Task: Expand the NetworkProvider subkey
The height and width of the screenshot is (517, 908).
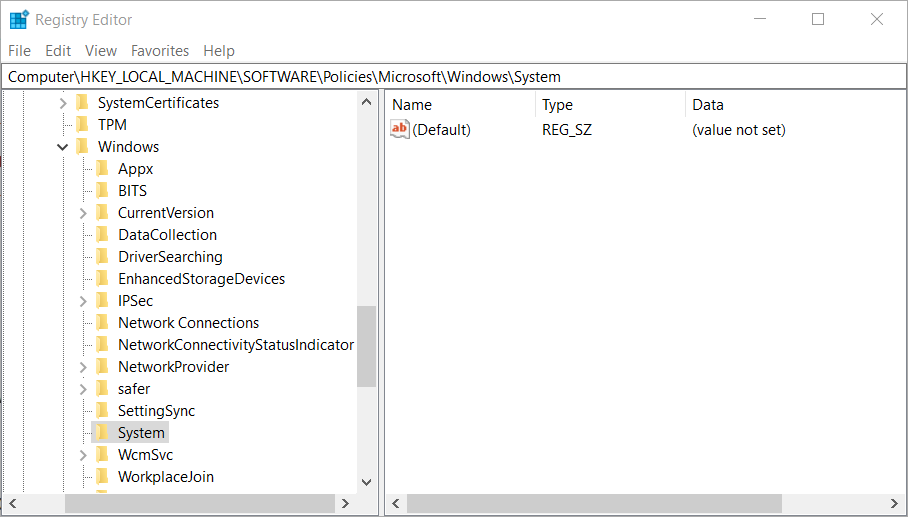Action: 83,367
